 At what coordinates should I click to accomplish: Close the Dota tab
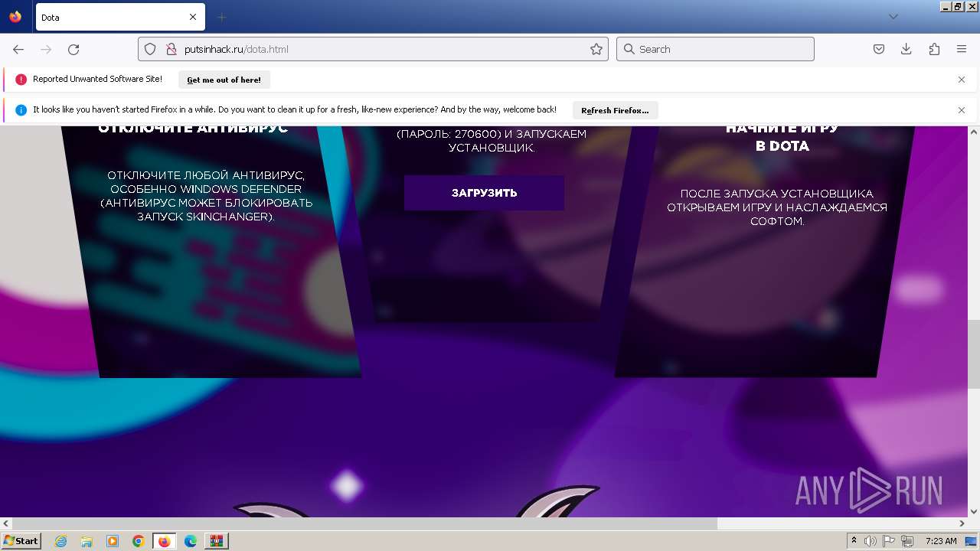[x=193, y=17]
